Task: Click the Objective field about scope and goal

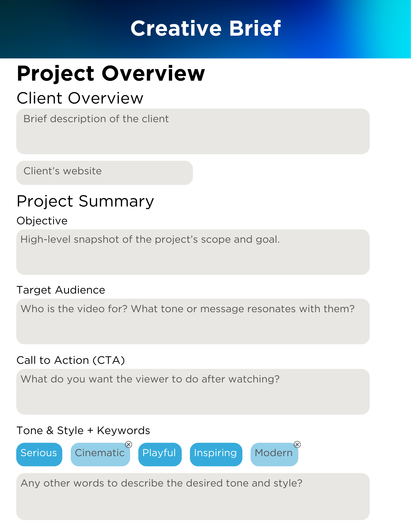Action: [x=193, y=252]
